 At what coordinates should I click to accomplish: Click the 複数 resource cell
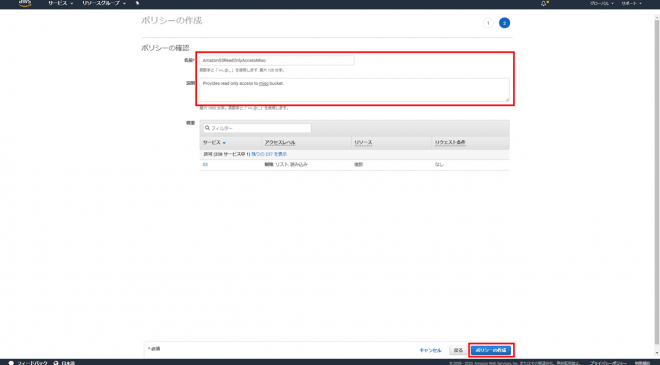point(358,165)
